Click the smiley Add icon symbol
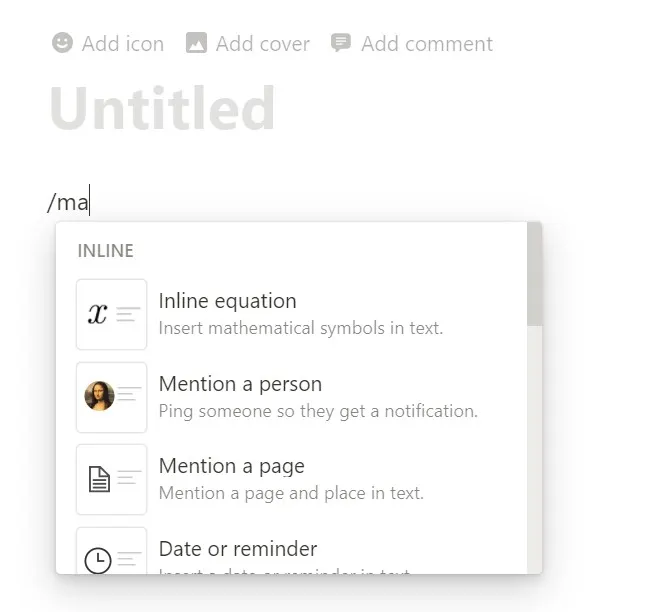Image resolution: width=663 pixels, height=612 pixels. 62,43
